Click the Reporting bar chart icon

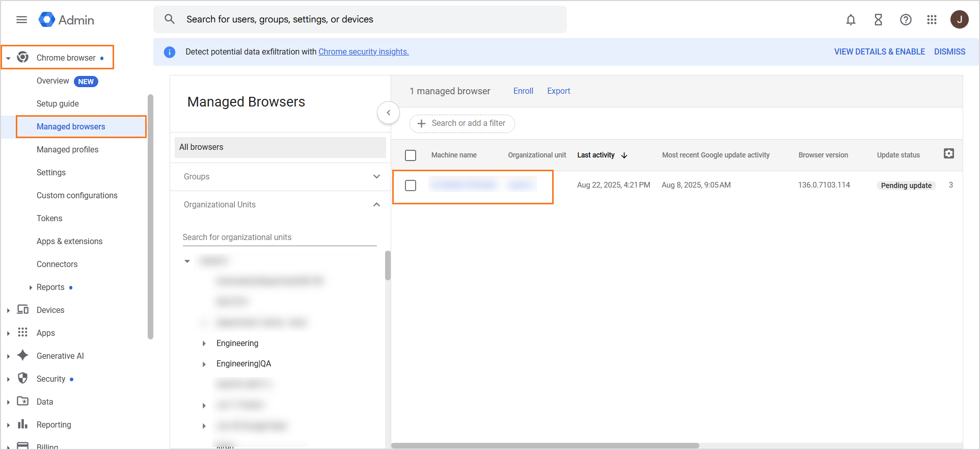click(23, 424)
